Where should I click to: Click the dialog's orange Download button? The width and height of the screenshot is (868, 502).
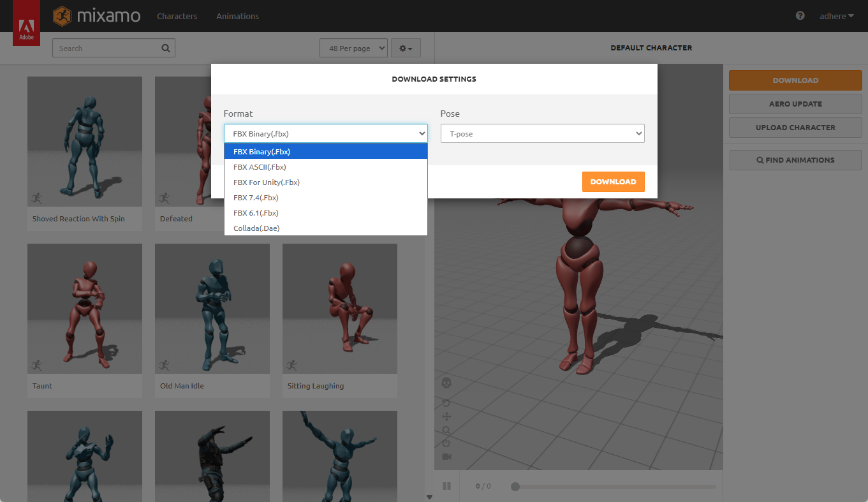pyautogui.click(x=614, y=182)
